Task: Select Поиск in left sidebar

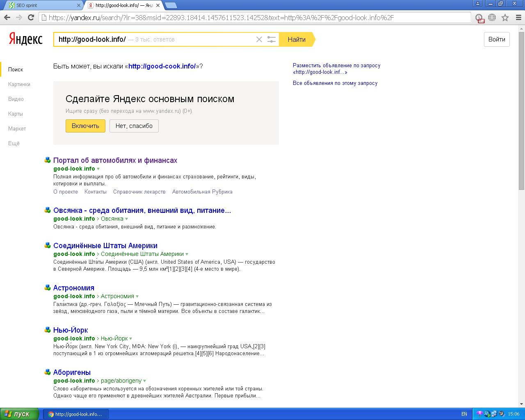Action: (16, 69)
